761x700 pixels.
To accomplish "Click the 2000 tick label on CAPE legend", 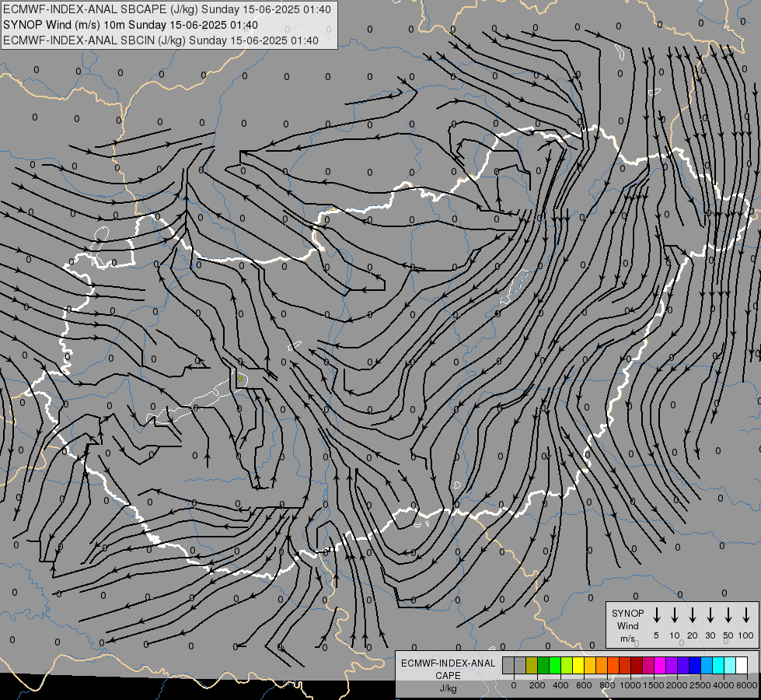I will pyautogui.click(x=677, y=685).
